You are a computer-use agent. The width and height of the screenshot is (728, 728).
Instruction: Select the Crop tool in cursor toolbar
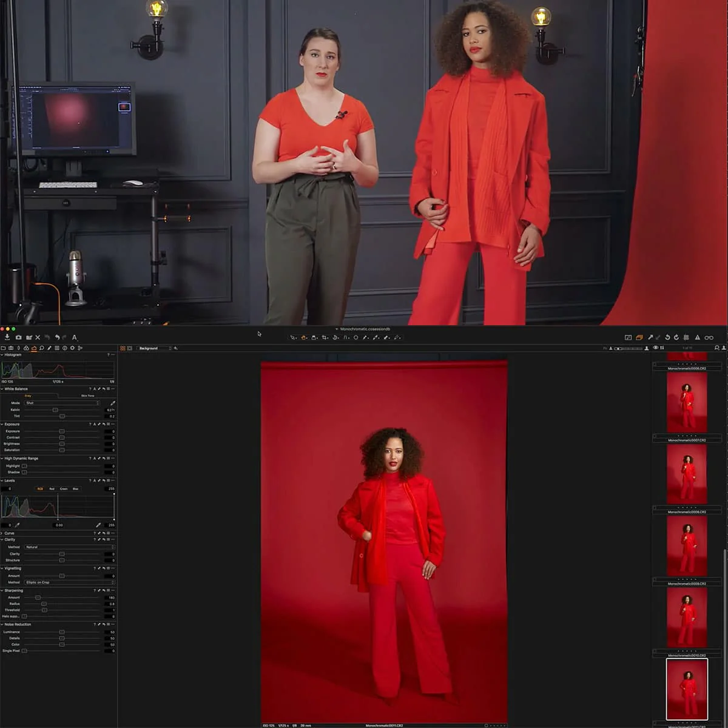point(325,337)
